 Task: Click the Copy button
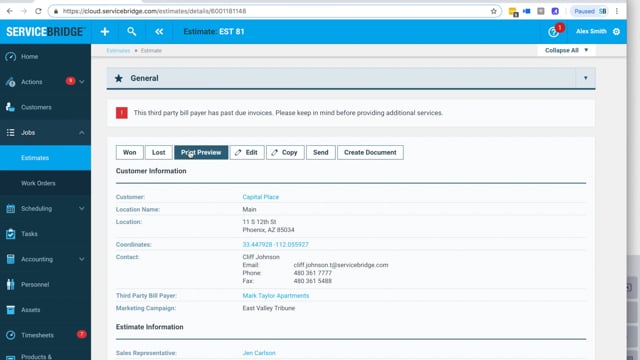click(285, 152)
